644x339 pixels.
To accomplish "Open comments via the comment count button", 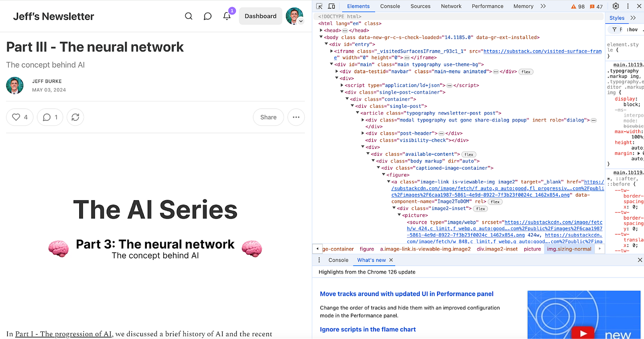I will (50, 117).
